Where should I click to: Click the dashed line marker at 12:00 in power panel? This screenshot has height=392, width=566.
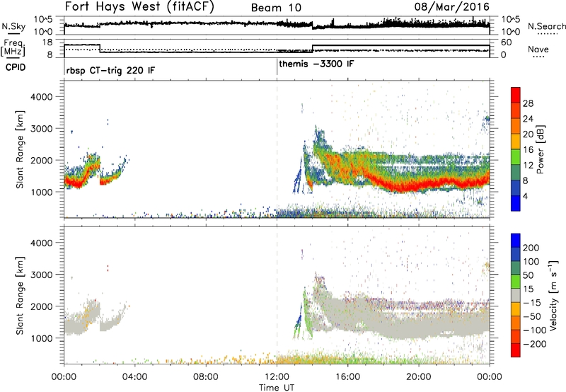pyautogui.click(x=277, y=149)
